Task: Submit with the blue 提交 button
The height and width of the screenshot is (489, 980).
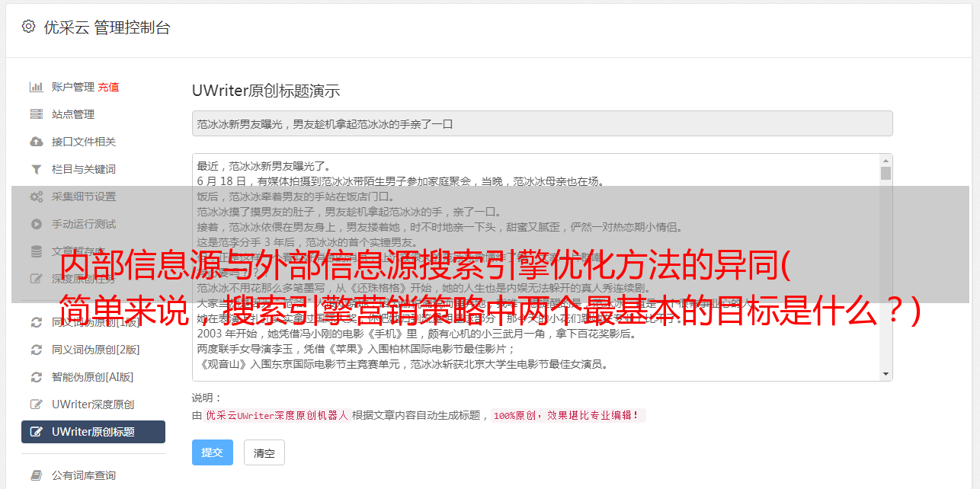Action: click(x=213, y=452)
